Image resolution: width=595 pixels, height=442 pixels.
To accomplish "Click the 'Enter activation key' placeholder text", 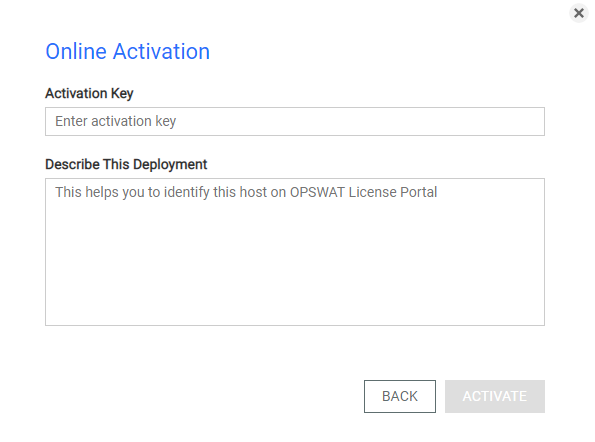I will pos(116,121).
